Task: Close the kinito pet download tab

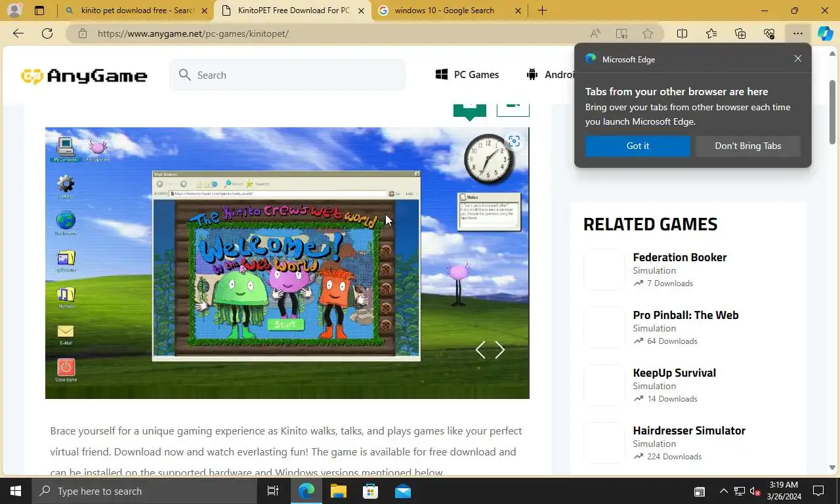Action: [205, 10]
